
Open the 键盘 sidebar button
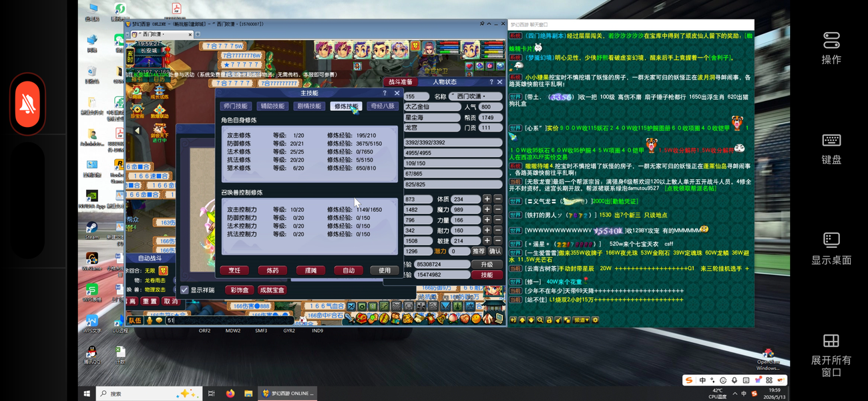(x=831, y=148)
